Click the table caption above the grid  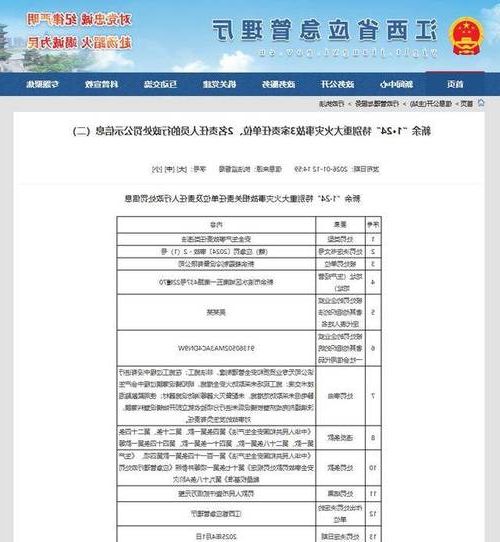coord(243,198)
